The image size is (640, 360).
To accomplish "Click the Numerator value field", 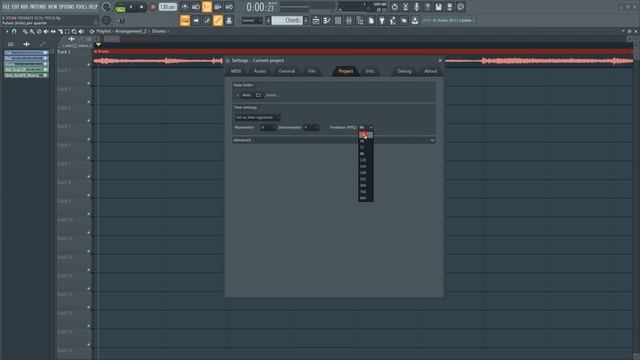I will pos(267,128).
